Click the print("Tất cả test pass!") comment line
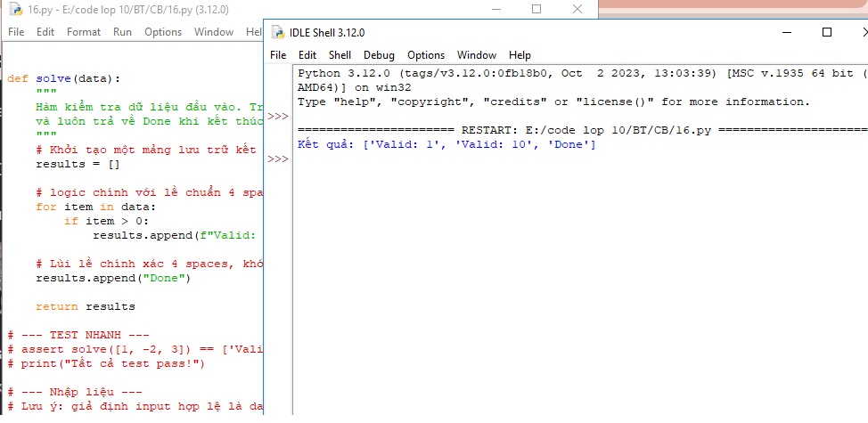Screen dimensions: 868x423 point(106,364)
